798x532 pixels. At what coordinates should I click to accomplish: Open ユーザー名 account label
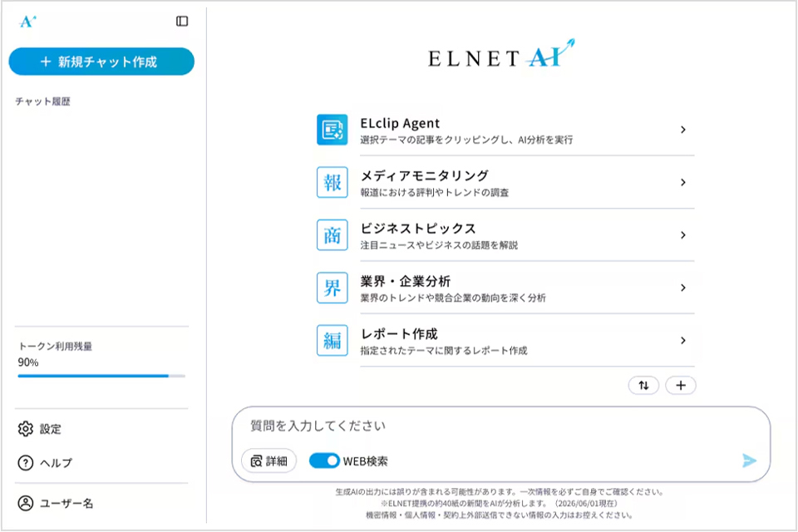66,504
